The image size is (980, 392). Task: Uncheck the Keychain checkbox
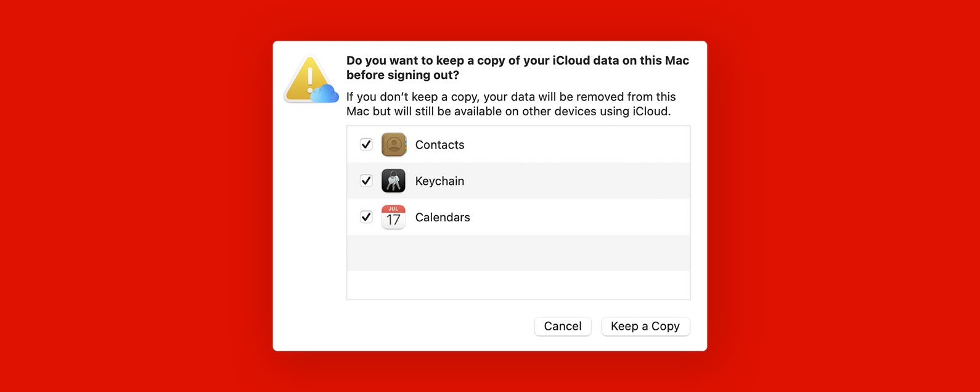(x=366, y=181)
